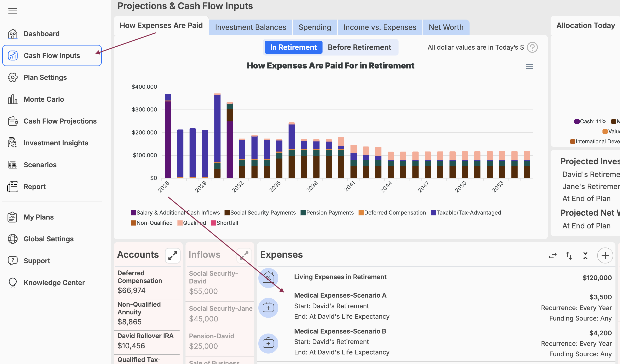Select Cash Flow Projections in the sidebar
620x364 pixels.
coord(60,121)
